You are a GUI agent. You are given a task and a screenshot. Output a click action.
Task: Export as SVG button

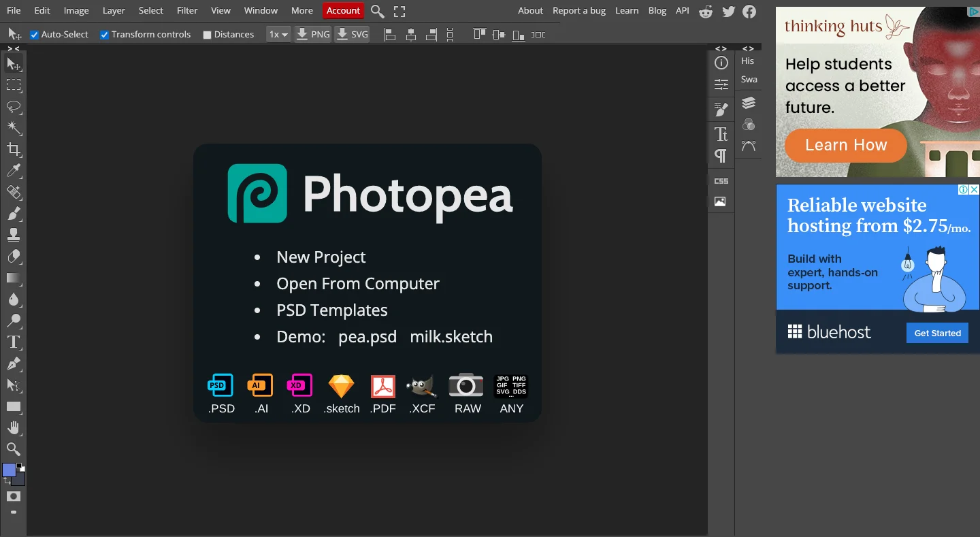click(x=353, y=34)
